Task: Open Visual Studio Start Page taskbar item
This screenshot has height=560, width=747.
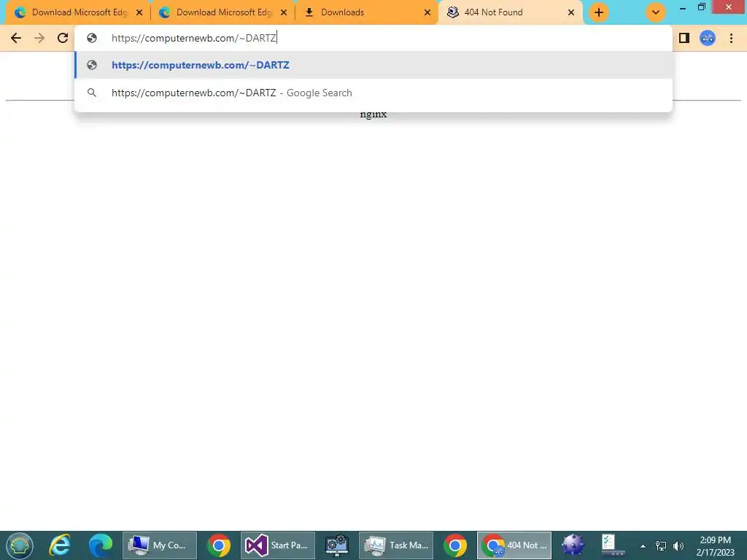Action: point(278,545)
